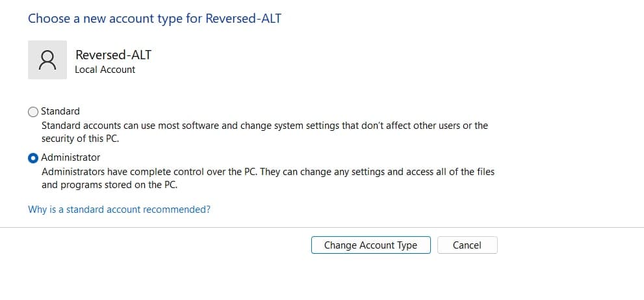Click "and programs stored on the PC." line
This screenshot has height=300, width=644.
click(x=109, y=185)
